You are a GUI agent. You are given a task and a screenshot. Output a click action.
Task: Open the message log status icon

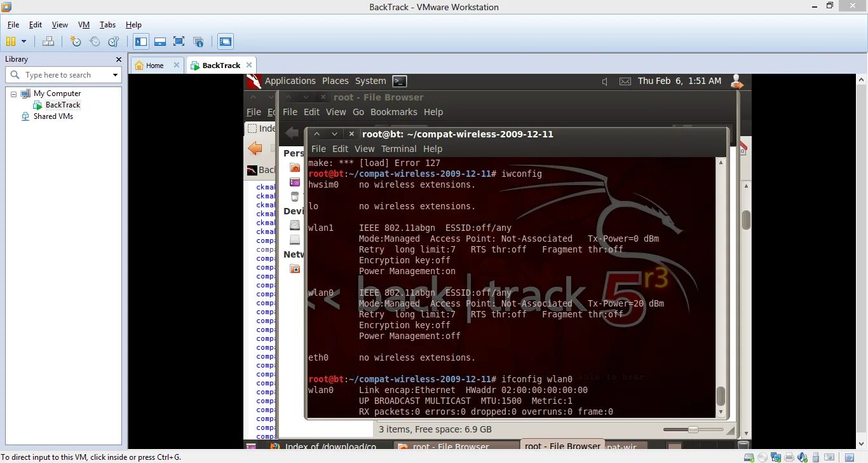[x=848, y=457]
